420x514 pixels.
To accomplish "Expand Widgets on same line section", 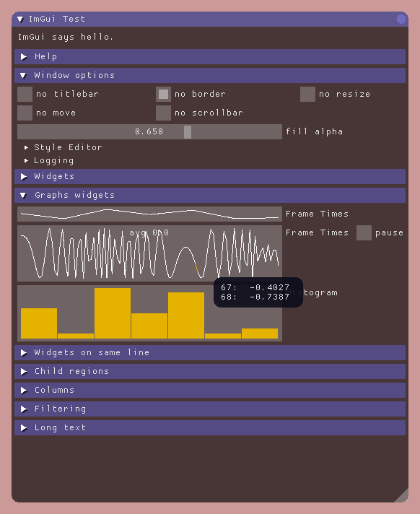I will point(210,353).
